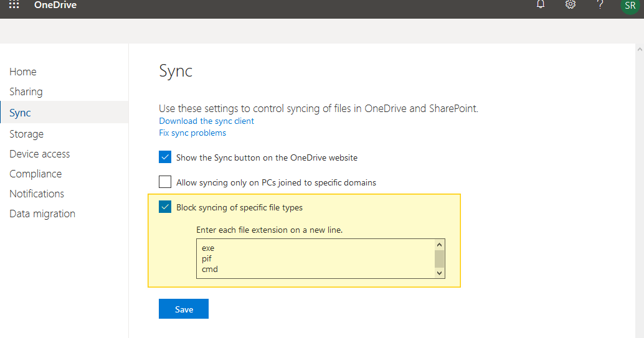Open the Data migration section
644x338 pixels.
[x=42, y=214]
